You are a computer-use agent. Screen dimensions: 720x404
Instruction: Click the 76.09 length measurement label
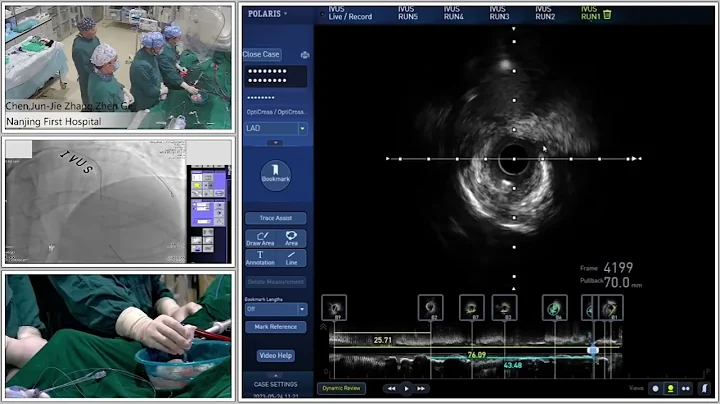(x=477, y=355)
